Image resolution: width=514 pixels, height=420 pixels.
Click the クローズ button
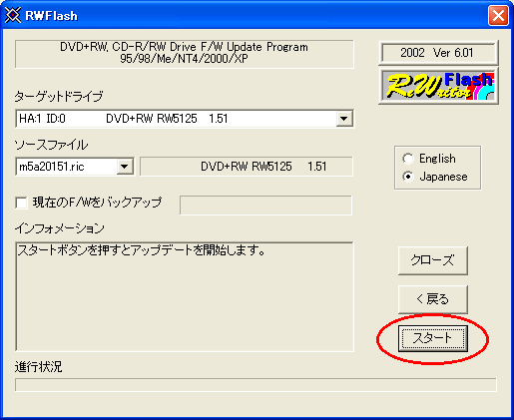pos(433,260)
